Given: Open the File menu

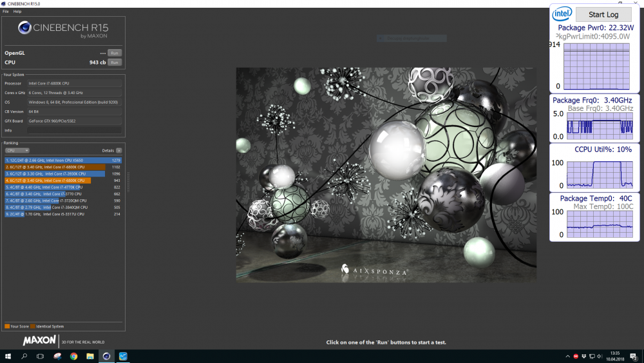Looking at the screenshot, I should (5, 12).
